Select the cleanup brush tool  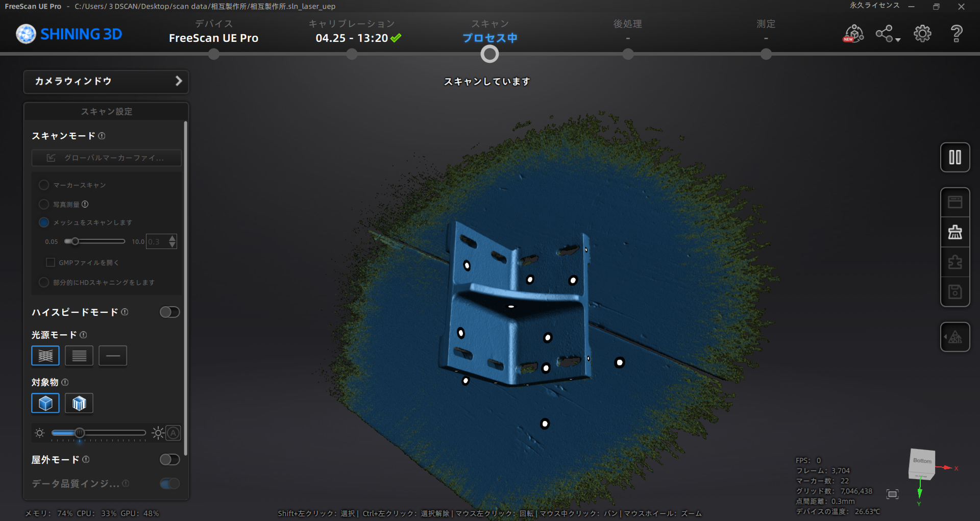(x=954, y=232)
